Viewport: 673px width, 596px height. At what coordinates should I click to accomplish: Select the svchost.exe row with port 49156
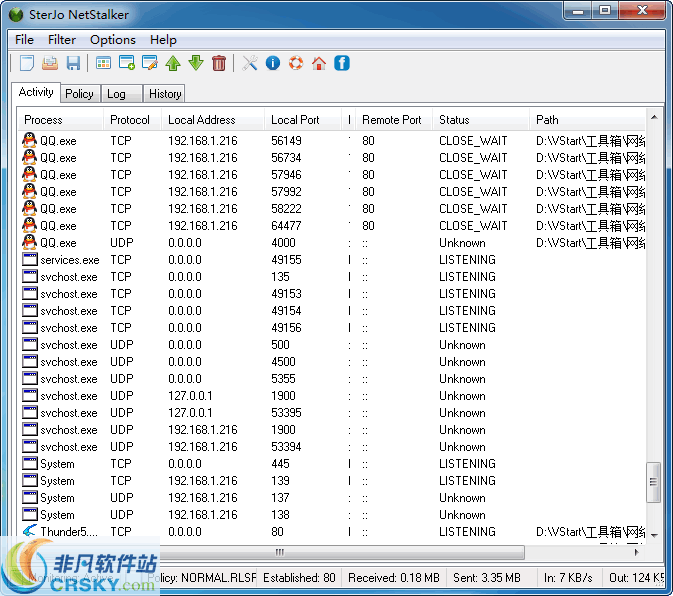332,327
